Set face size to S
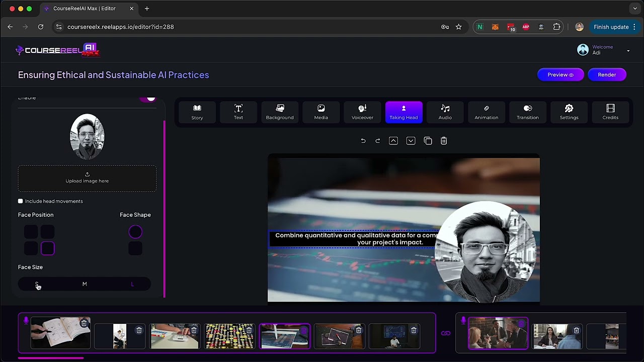Viewport: 644px width, 362px height. [37, 284]
